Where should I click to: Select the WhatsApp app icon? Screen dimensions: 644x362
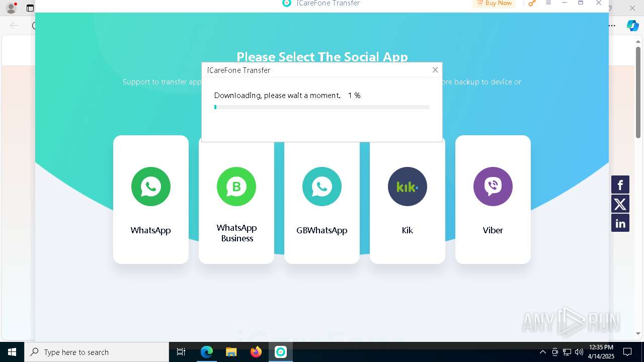click(151, 187)
